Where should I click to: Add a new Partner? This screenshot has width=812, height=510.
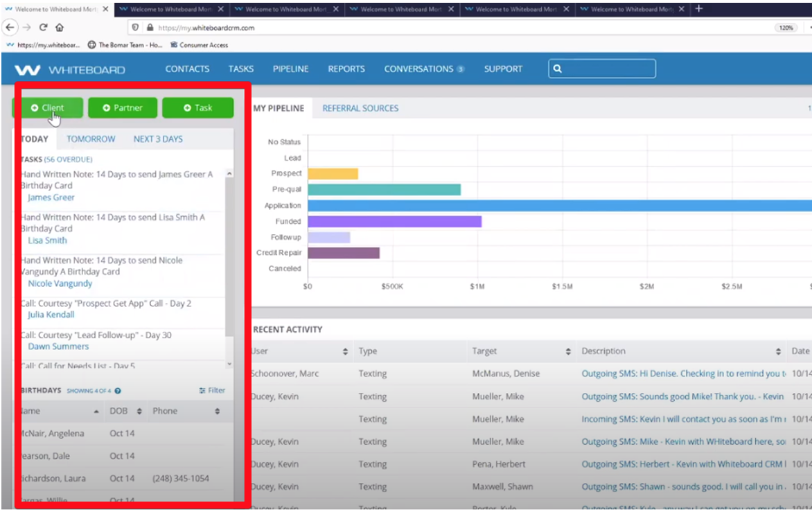[x=123, y=107]
